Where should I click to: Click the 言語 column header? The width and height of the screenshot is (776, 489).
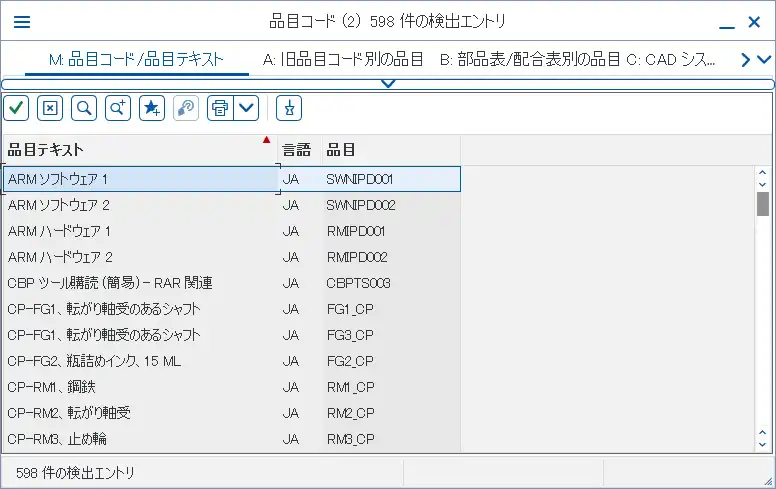[300, 149]
